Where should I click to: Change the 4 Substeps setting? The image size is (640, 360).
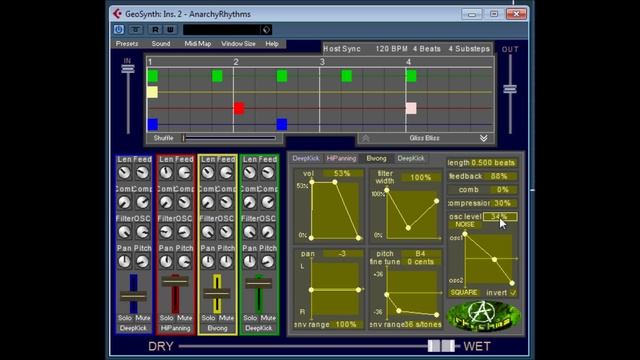(469, 49)
